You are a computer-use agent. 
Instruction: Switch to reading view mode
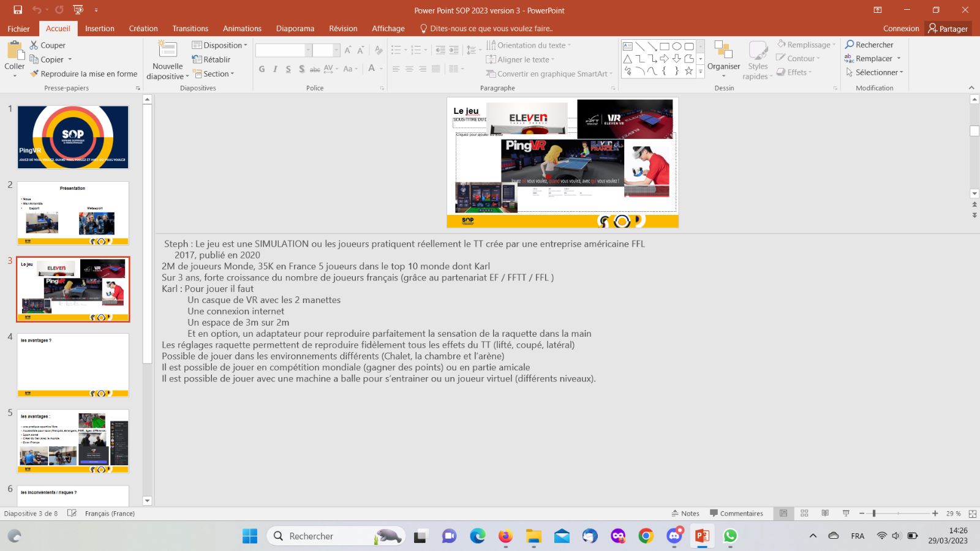tap(825, 514)
